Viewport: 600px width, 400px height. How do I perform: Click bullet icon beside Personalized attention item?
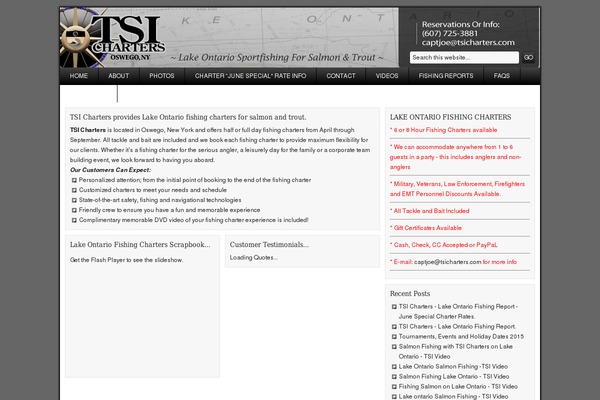point(74,180)
